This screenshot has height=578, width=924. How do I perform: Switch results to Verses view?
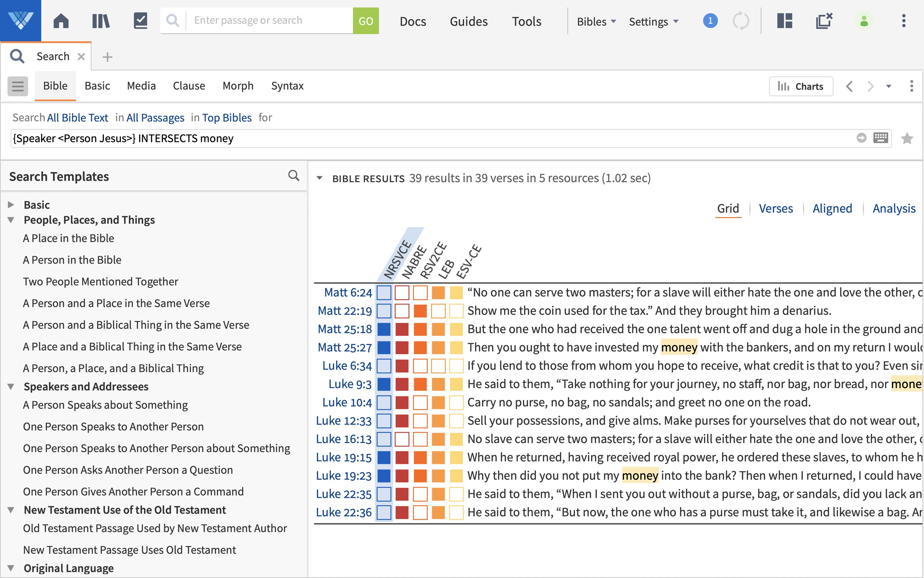776,208
